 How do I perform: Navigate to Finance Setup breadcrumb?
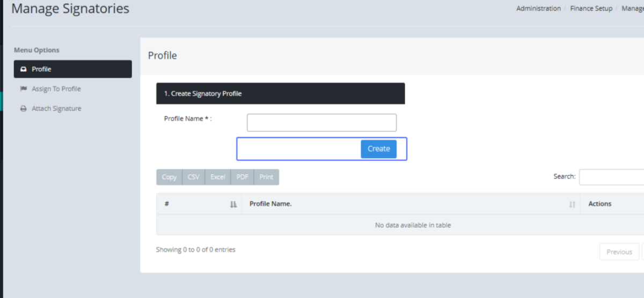(591, 9)
